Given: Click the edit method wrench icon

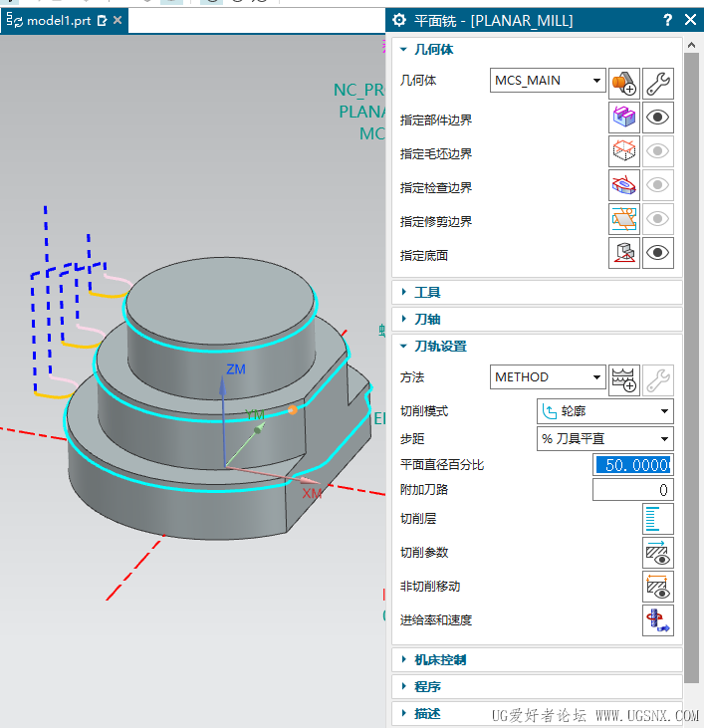Looking at the screenshot, I should 658,380.
